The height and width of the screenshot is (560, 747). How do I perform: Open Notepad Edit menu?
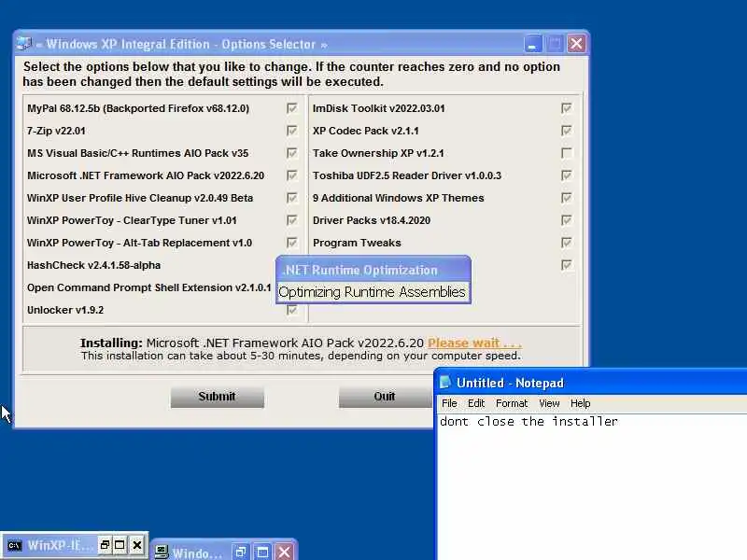476,403
